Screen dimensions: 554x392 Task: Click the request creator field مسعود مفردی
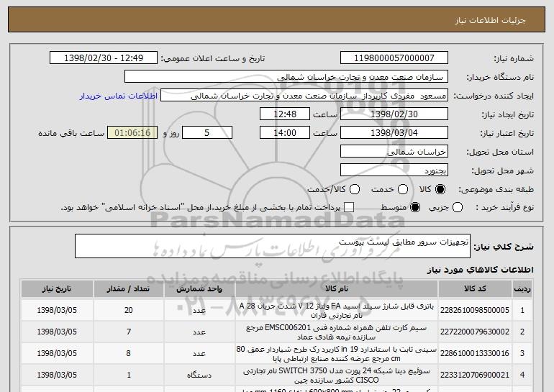pos(304,96)
